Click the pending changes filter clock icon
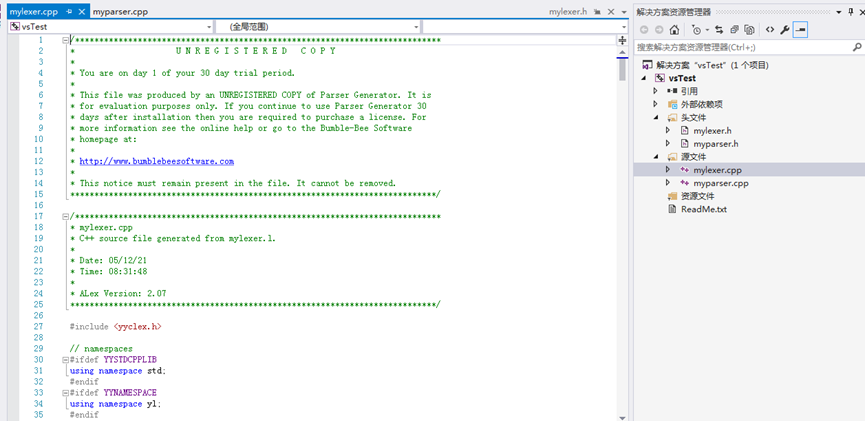 click(x=696, y=30)
